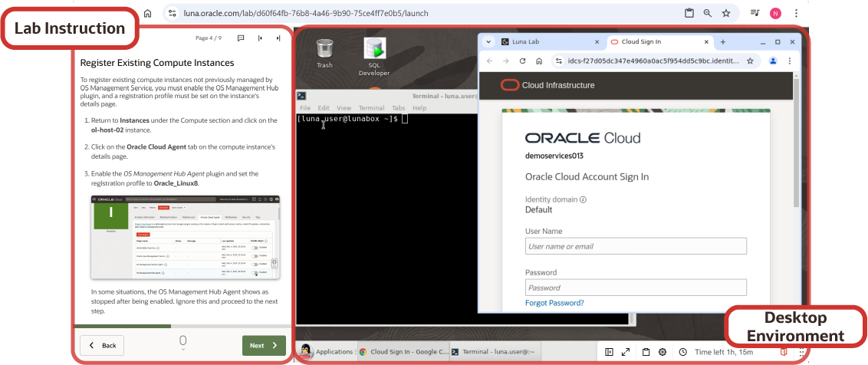Open inner Chrome profile icon
868x365 pixels.
coord(774,61)
